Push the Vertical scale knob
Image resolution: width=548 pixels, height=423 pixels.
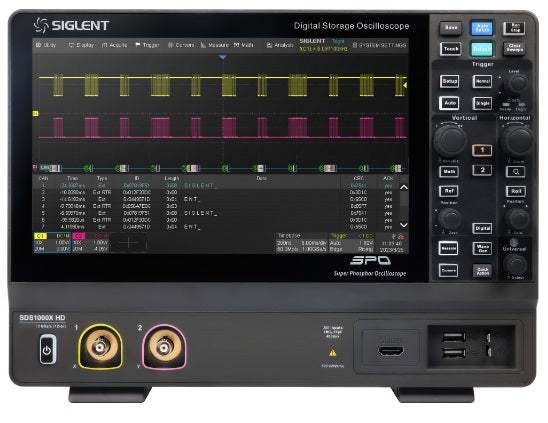[x=450, y=140]
